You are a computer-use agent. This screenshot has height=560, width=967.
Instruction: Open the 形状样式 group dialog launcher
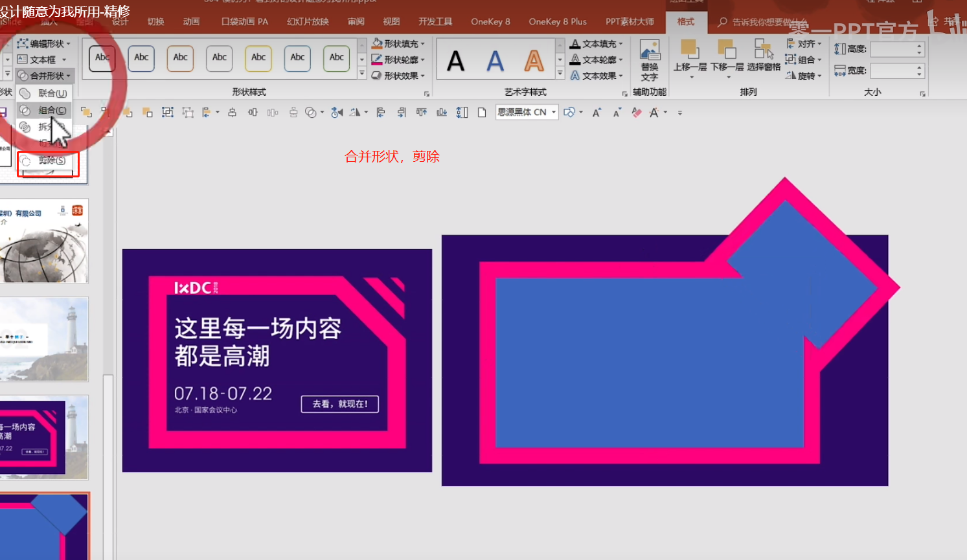(427, 94)
